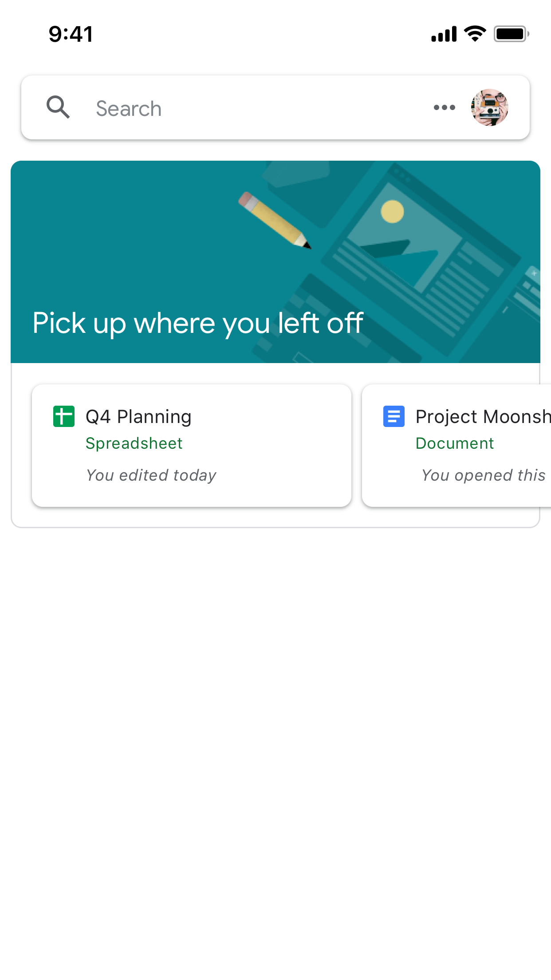Tap the "You edited today" text
This screenshot has width=551, height=980.
click(151, 475)
